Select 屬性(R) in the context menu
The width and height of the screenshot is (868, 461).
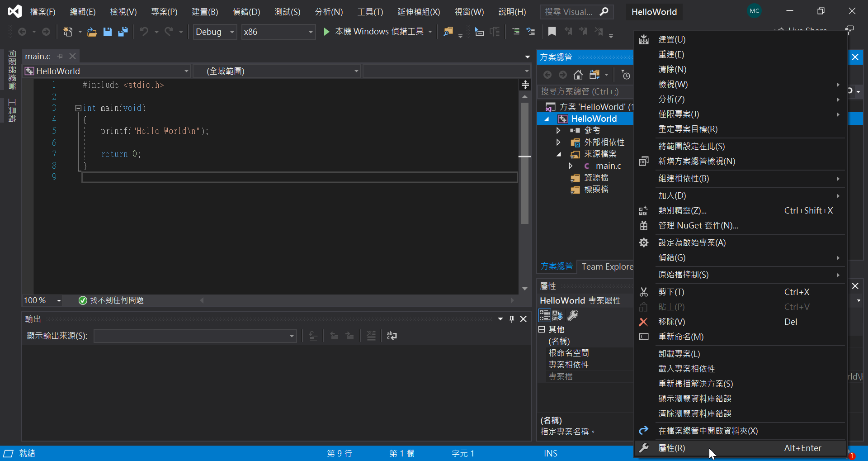coord(672,448)
